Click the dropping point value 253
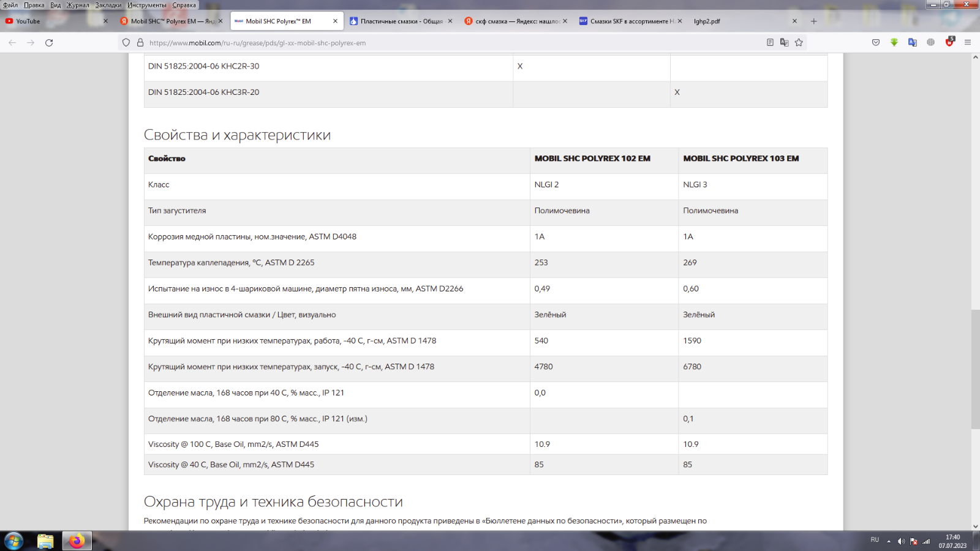Viewport: 980px width, 551px height. [541, 263]
